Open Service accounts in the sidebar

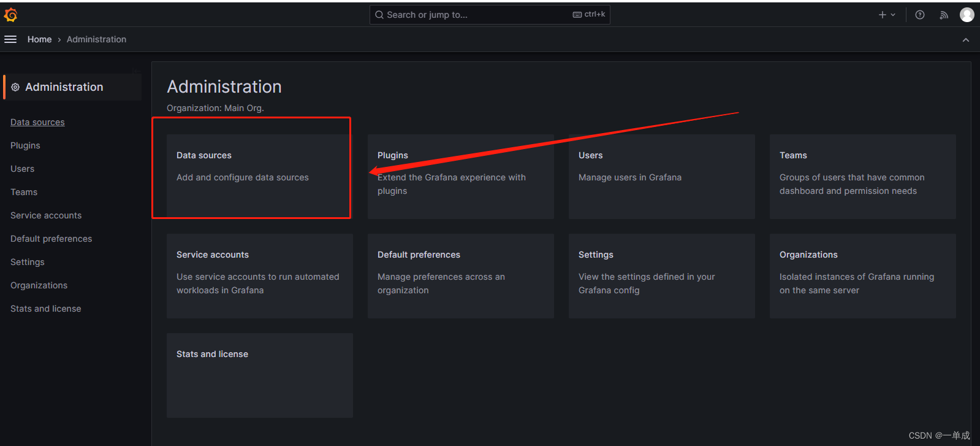click(46, 215)
